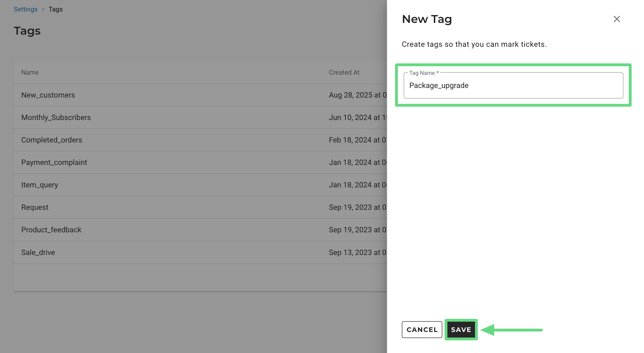This screenshot has width=644, height=353.
Task: Select the Payment_complaint tag row
Action: point(54,162)
